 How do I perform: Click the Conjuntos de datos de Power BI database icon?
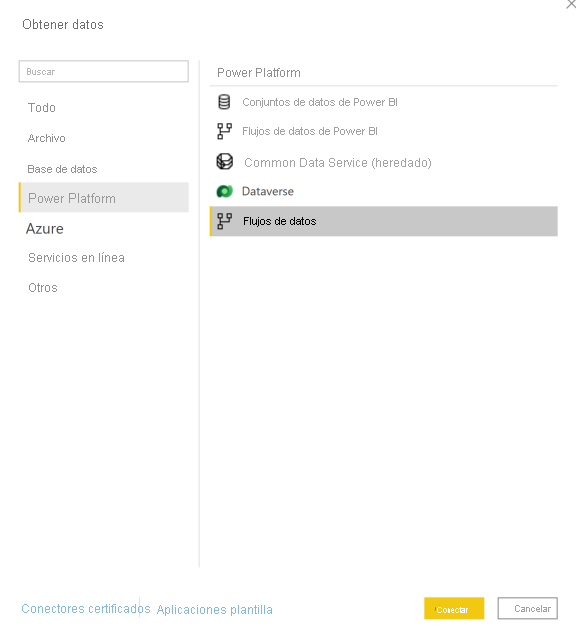coord(224,102)
